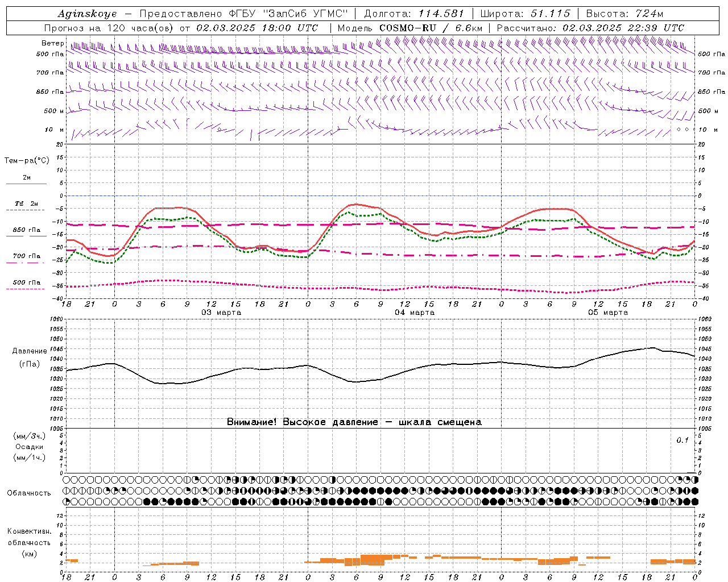
Task: Click the "Конвективн." convective cloud label
Action: (x=29, y=531)
